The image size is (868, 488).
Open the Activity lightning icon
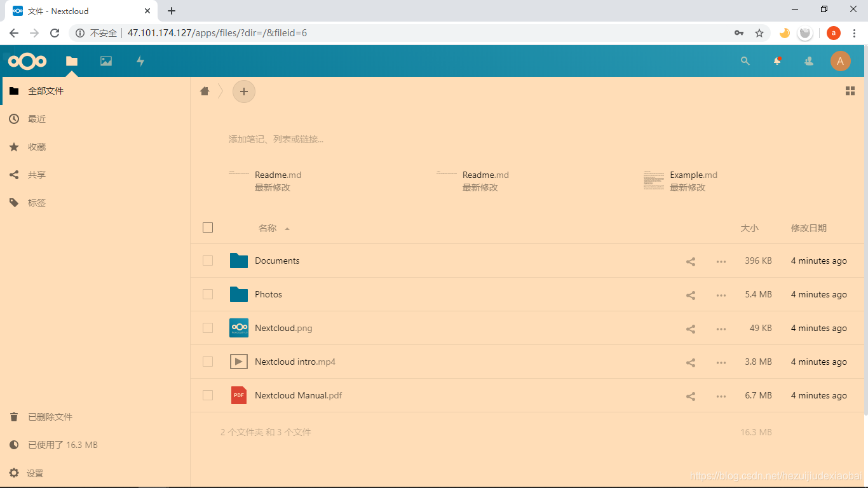[140, 61]
